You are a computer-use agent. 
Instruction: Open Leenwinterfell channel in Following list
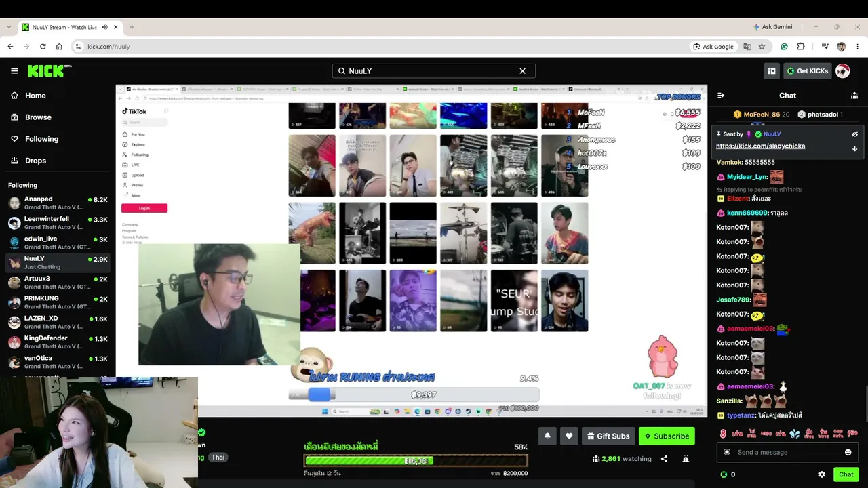pyautogui.click(x=58, y=223)
